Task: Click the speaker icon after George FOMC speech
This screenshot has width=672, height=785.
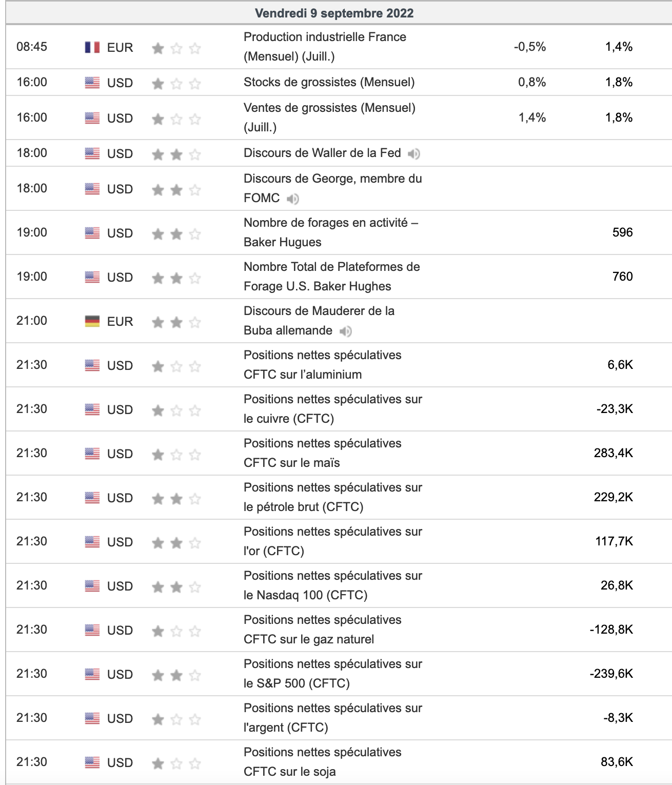Action: 293,199
